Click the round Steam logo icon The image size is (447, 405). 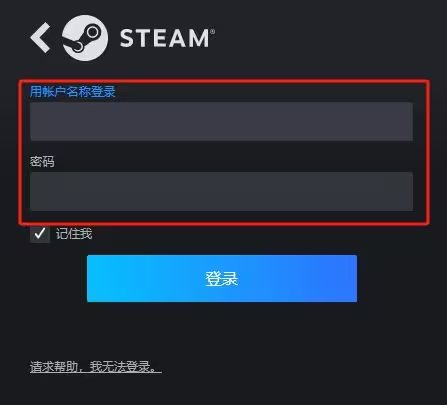[85, 38]
